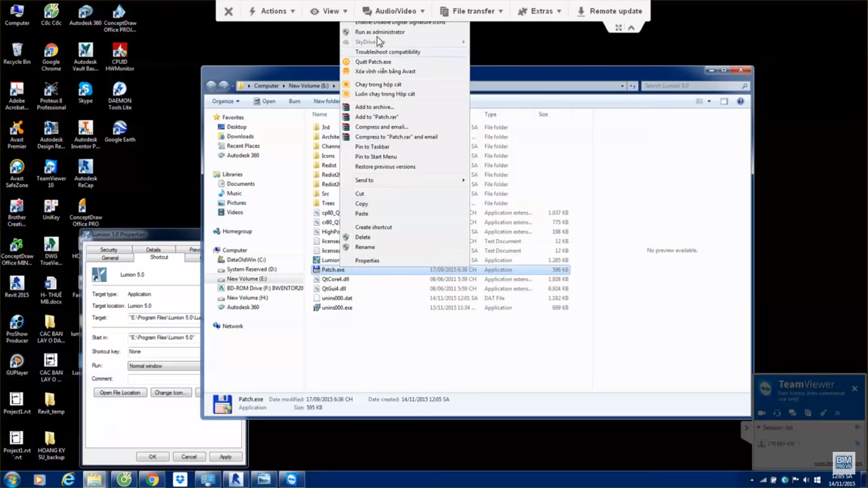The width and height of the screenshot is (868, 488).
Task: Toggle the Explorer preview pane button
Action: (724, 101)
